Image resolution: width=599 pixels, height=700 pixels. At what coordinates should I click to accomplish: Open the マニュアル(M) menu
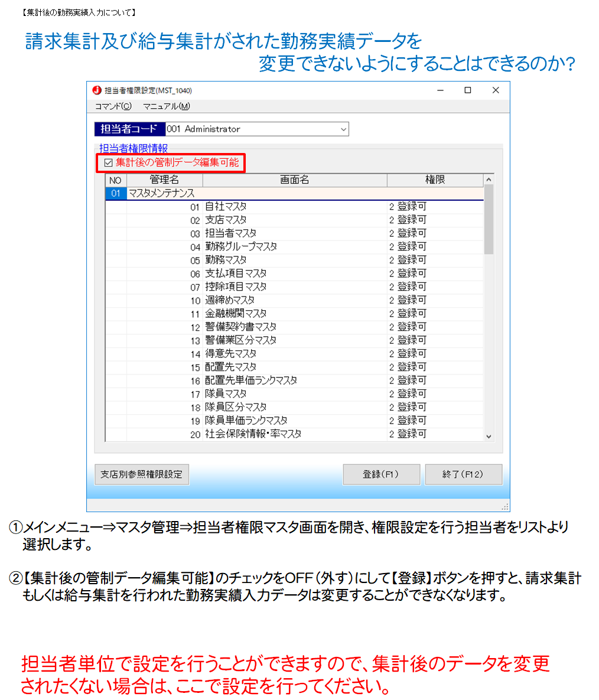pos(167,106)
